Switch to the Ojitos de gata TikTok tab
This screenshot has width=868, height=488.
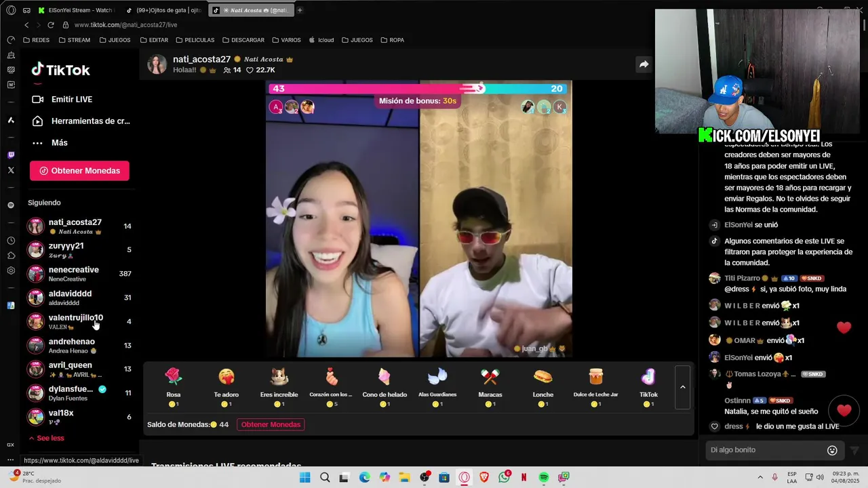(163, 10)
